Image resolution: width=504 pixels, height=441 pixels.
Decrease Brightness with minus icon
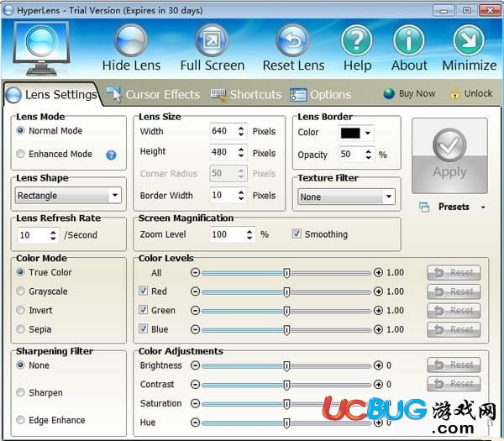tap(195, 365)
